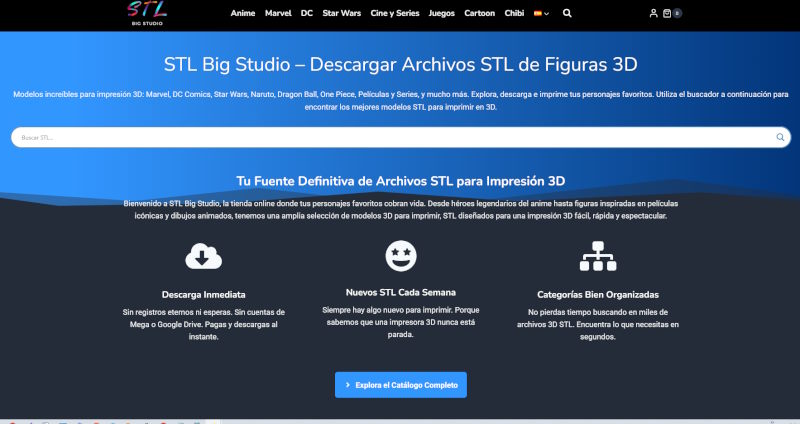Image resolution: width=800 pixels, height=424 pixels.
Task: Select Cine y Series in navigation
Action: click(x=395, y=13)
